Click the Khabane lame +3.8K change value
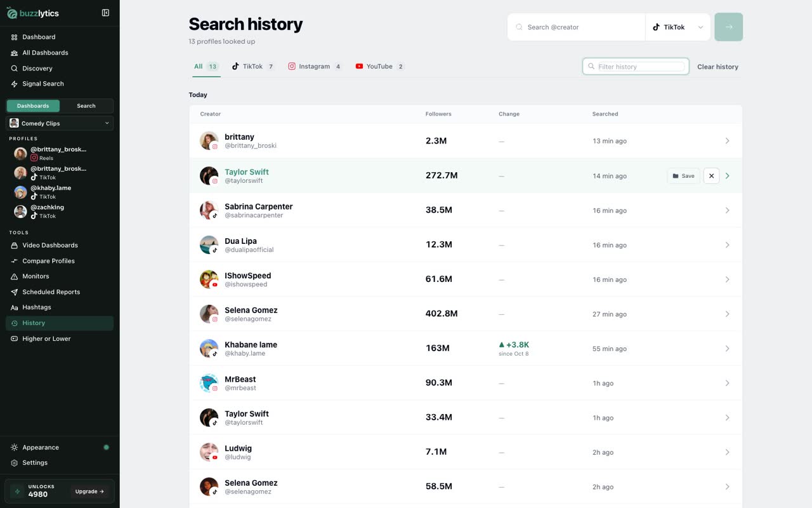Image resolution: width=812 pixels, height=508 pixels. (x=514, y=345)
